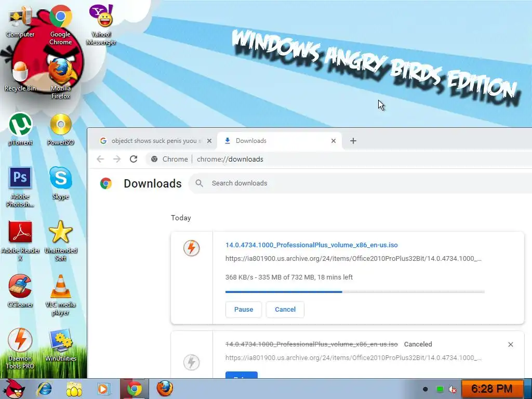Launch the VLC media player desktop icon
This screenshot has height=399, width=532.
[x=60, y=295]
